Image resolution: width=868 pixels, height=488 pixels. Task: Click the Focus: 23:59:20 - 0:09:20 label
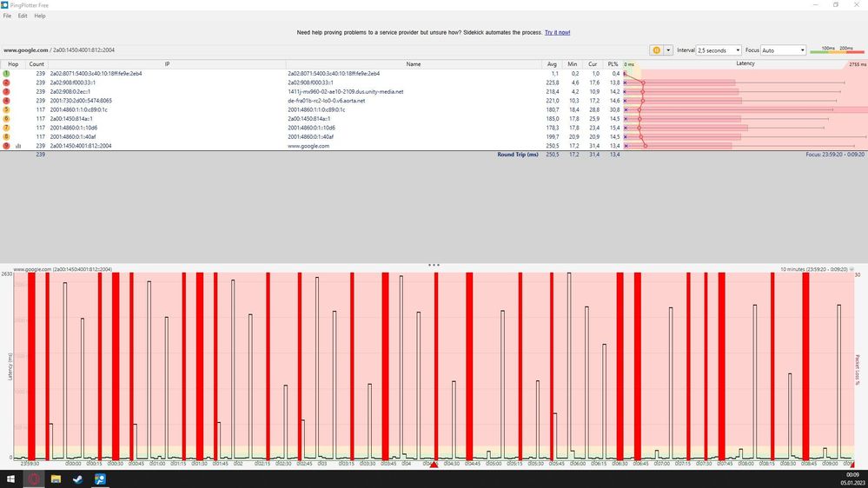click(835, 155)
